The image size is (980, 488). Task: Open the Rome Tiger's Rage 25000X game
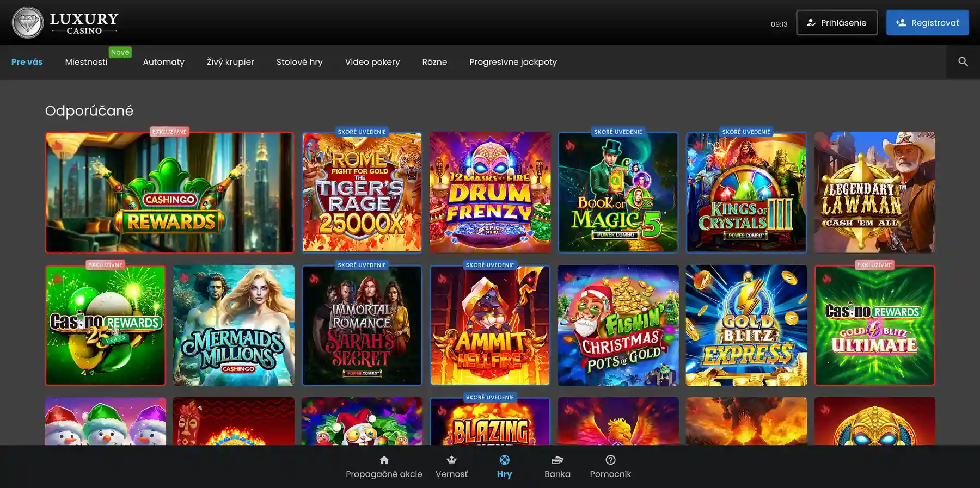[362, 193]
